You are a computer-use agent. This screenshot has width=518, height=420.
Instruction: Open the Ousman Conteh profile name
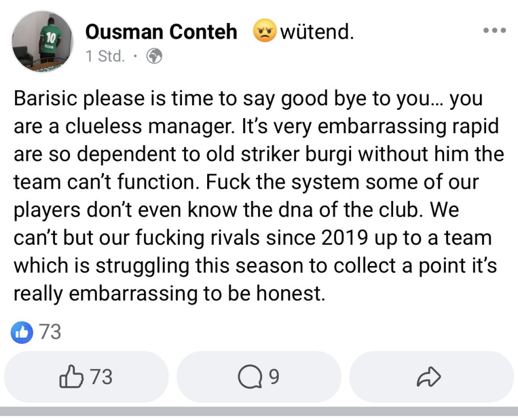161,33
